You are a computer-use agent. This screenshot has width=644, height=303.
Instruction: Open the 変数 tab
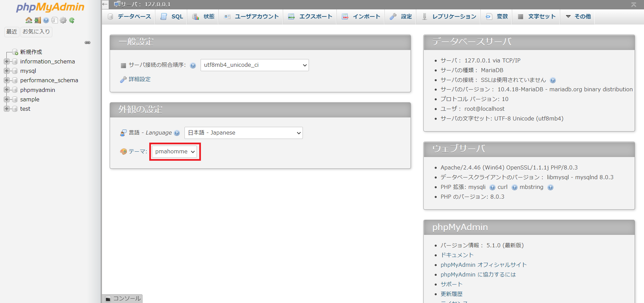[497, 16]
